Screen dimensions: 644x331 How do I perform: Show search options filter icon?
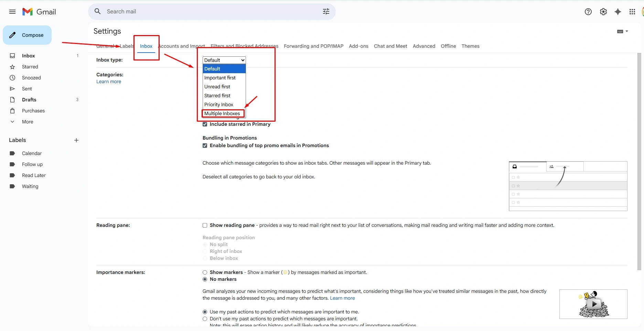(326, 11)
